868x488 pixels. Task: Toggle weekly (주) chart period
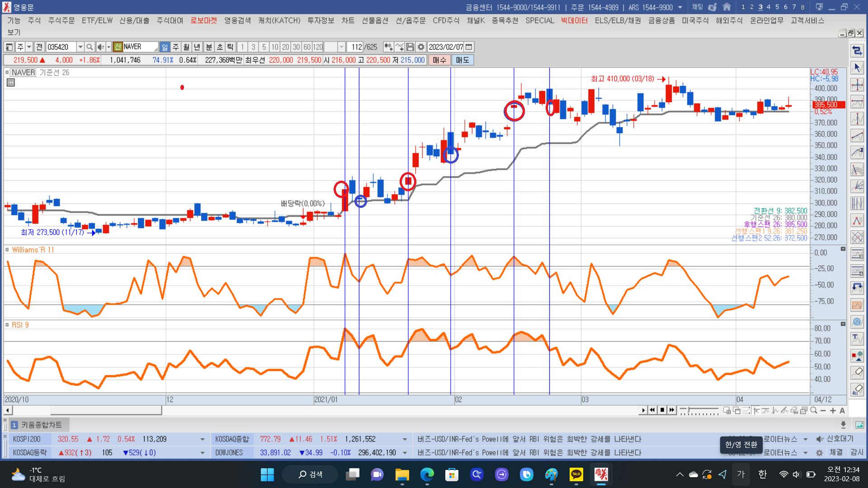click(175, 47)
